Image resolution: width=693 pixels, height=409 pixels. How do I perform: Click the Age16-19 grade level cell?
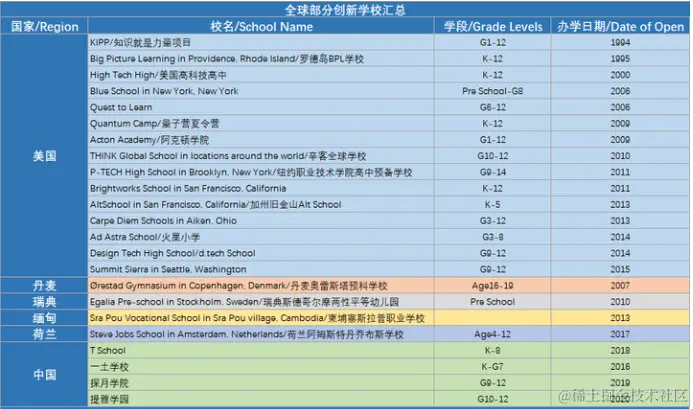(493, 286)
